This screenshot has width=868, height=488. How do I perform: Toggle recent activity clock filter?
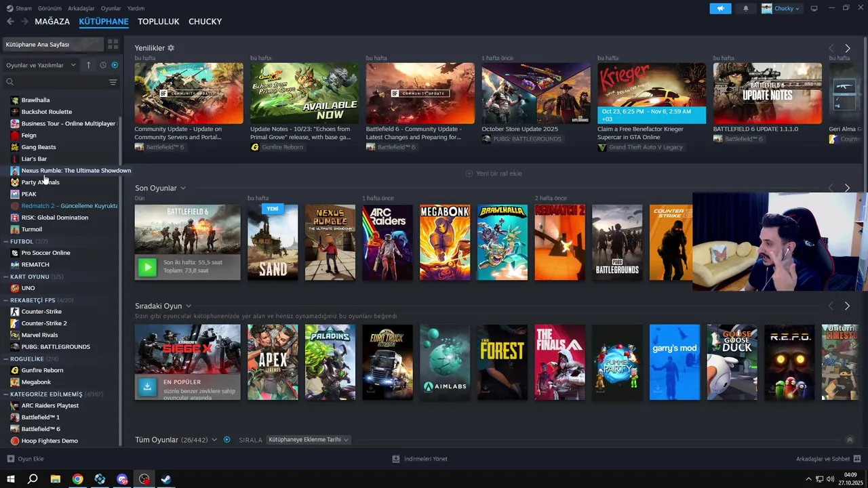click(x=103, y=65)
